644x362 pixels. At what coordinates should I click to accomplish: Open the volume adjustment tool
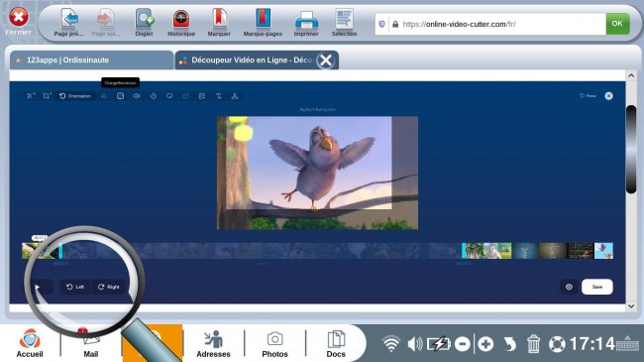tap(137, 96)
